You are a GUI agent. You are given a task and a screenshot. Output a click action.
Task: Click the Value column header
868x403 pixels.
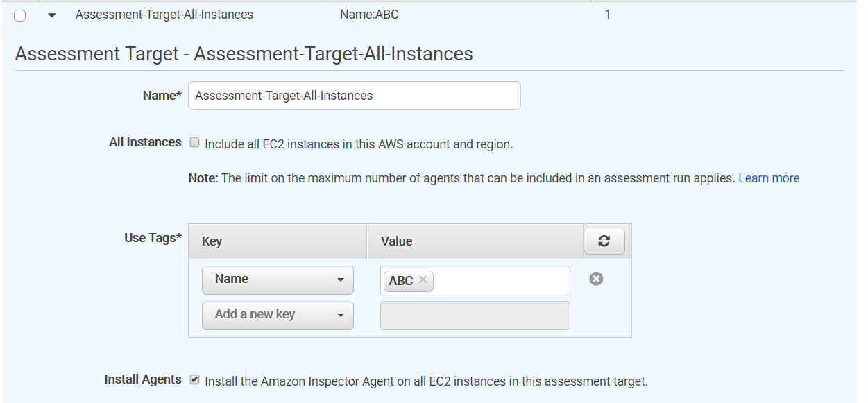click(396, 241)
